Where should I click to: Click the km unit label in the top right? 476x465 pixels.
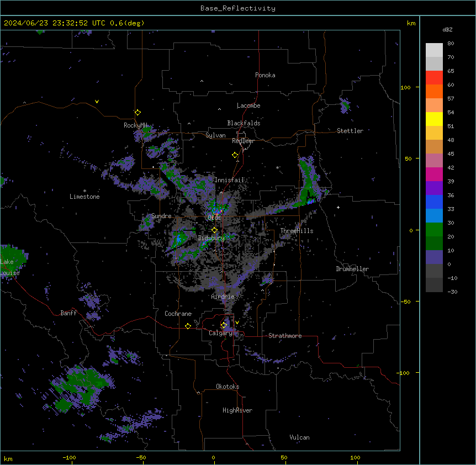411,23
